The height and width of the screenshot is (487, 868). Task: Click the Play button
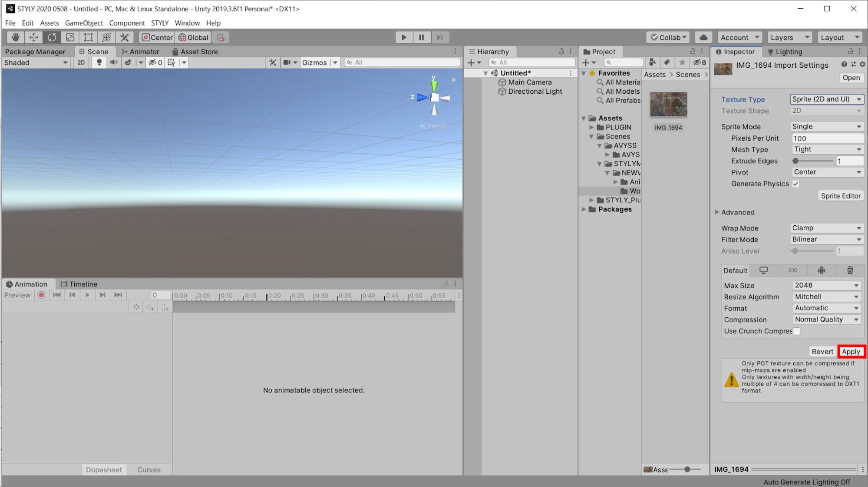404,37
